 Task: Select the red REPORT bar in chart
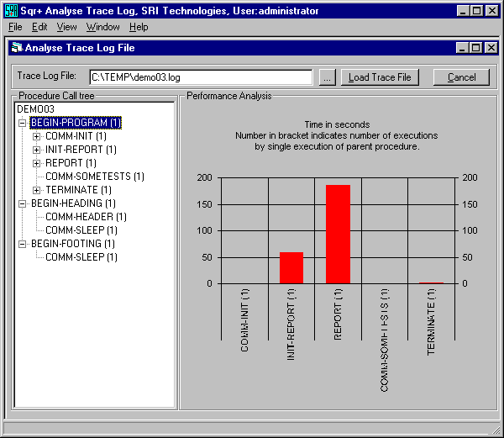(338, 234)
